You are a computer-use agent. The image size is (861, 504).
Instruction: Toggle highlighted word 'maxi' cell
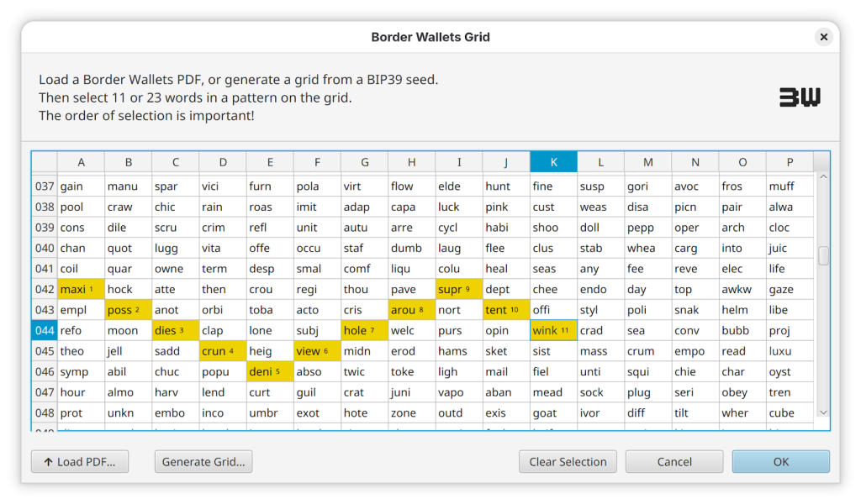[81, 290]
